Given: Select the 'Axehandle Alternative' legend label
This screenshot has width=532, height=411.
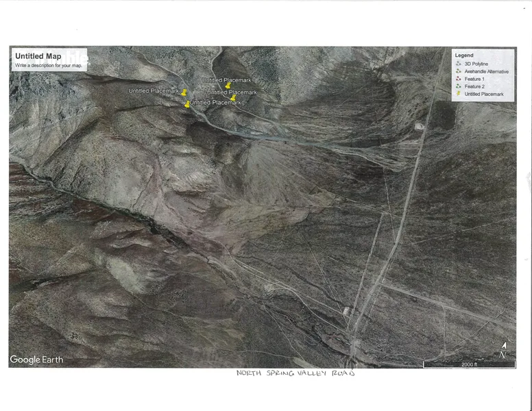Looking at the screenshot, I should click(486, 71).
